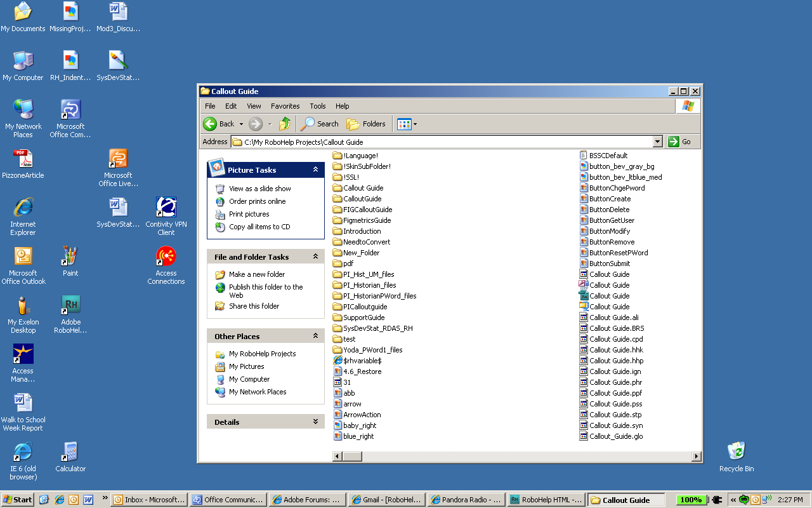Open the View menu
The width and height of the screenshot is (812, 508).
pos(254,106)
